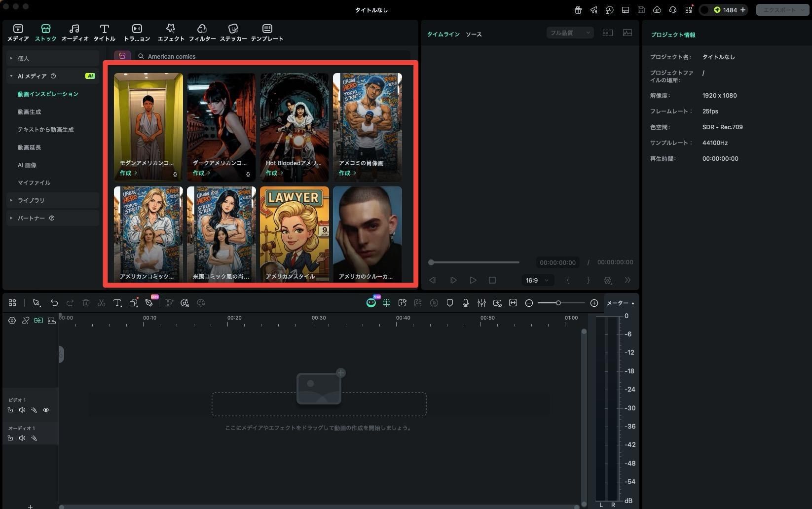Toggle the green auto-link icon above tracks
Image resolution: width=812 pixels, height=509 pixels.
(38, 321)
